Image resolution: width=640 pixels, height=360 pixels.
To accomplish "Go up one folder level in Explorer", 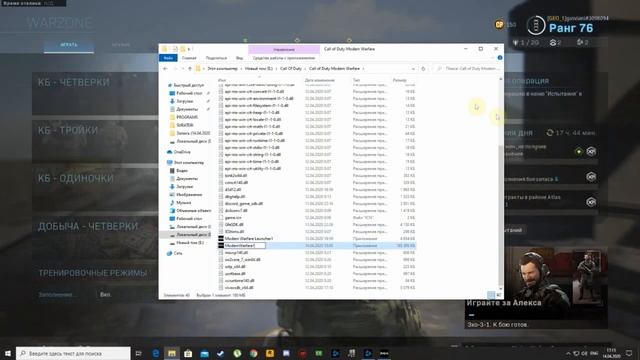I will 190,69.
